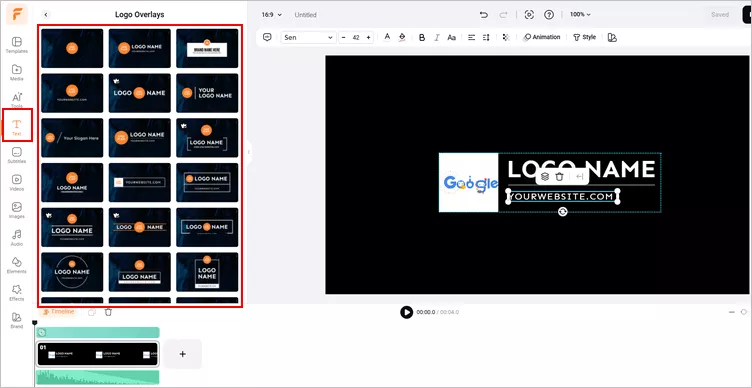Open the Sen font dropdown
Screen dimensions: 752x388
[x=308, y=37]
